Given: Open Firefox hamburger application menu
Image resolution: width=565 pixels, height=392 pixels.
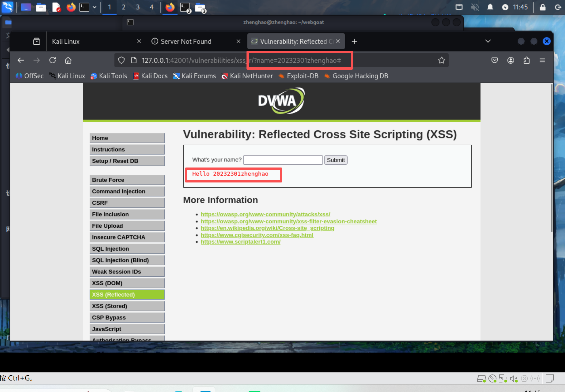Looking at the screenshot, I should pyautogui.click(x=542, y=60).
